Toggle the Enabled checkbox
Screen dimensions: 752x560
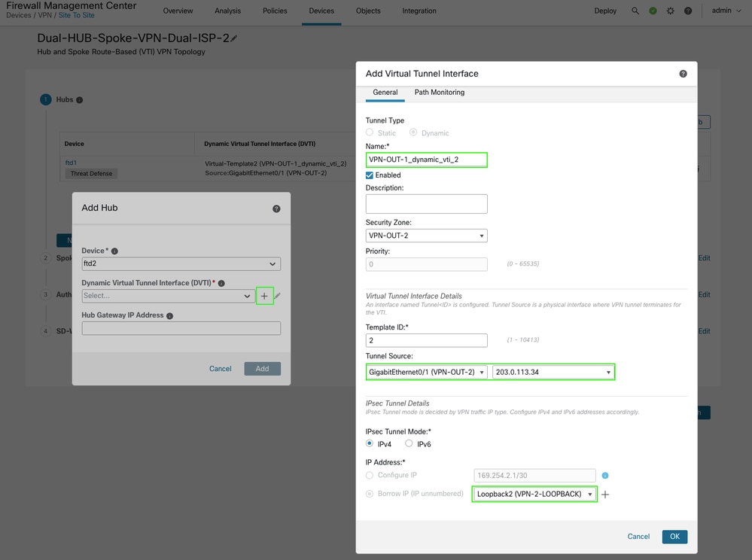[x=370, y=175]
